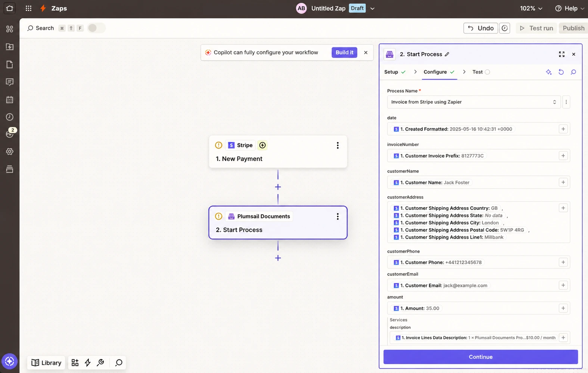
Task: Select the Stripe New Payment step card
Action: click(x=278, y=152)
